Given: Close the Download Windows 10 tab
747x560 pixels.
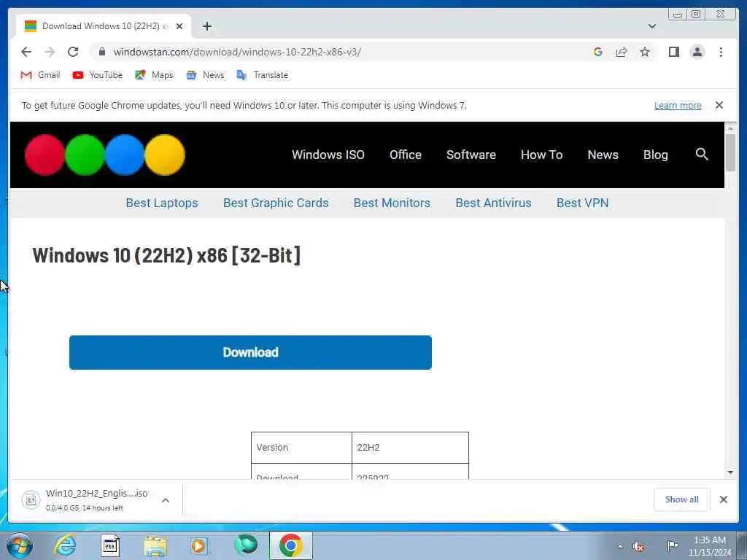Looking at the screenshot, I should [x=179, y=26].
